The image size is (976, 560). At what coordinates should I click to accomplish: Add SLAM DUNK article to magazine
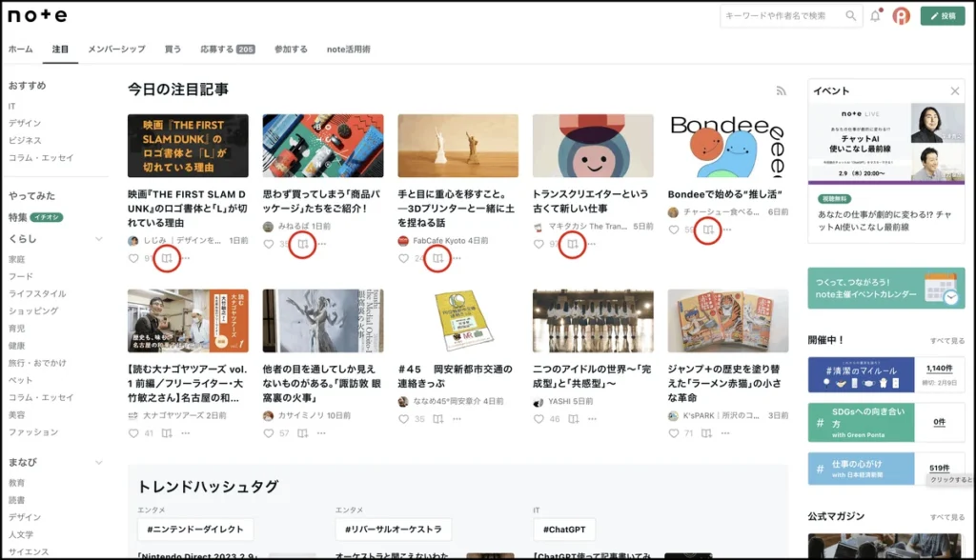(167, 258)
